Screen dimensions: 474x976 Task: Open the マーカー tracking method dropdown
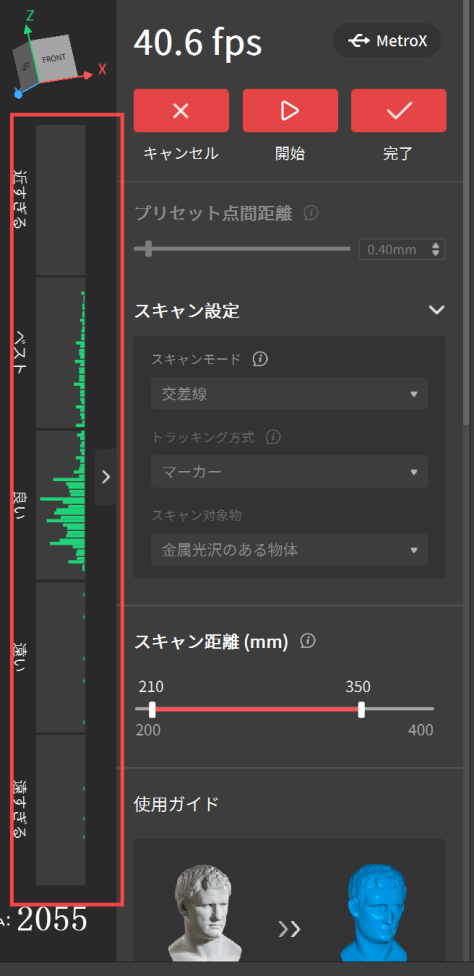(289, 471)
